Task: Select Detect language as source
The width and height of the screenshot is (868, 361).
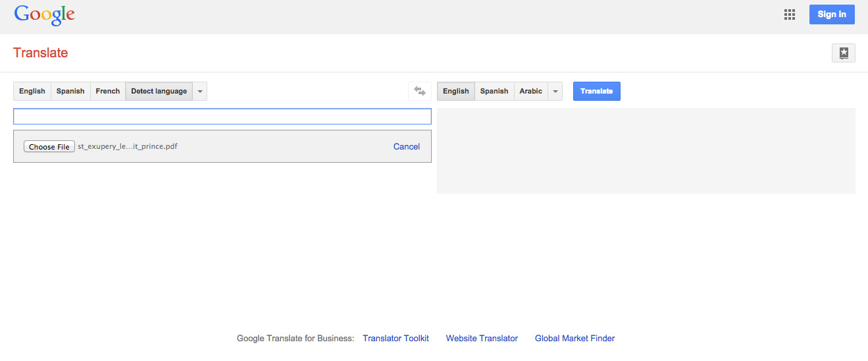Action: (x=159, y=92)
